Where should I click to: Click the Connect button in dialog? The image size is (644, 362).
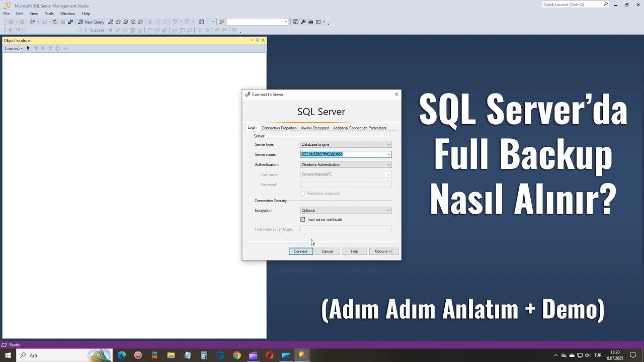coord(300,251)
